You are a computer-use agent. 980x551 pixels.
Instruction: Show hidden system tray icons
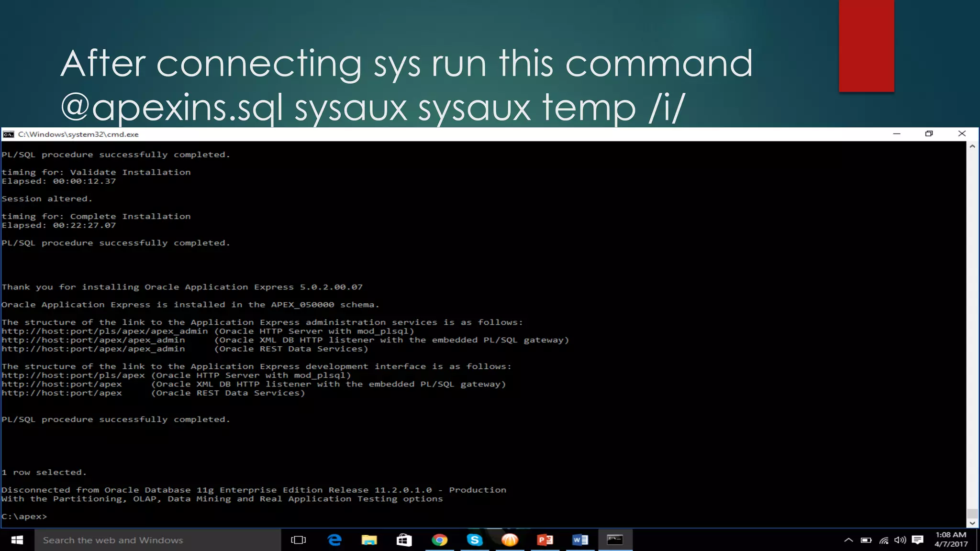point(848,540)
